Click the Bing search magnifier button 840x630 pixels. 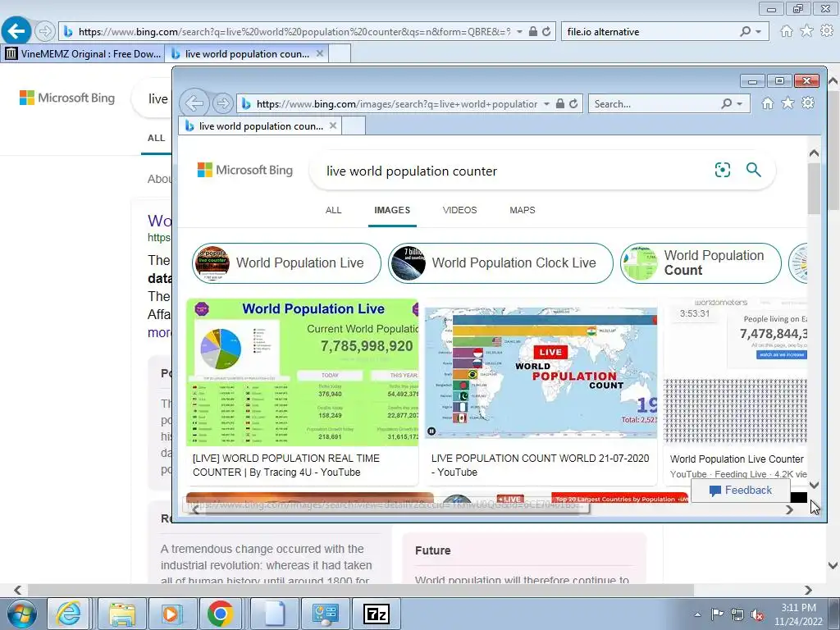pos(754,170)
